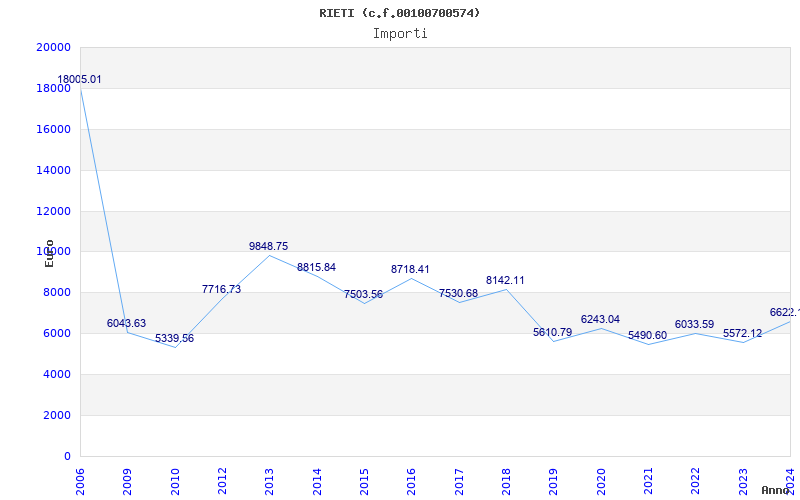Click the 2019 x-axis label

554,482
